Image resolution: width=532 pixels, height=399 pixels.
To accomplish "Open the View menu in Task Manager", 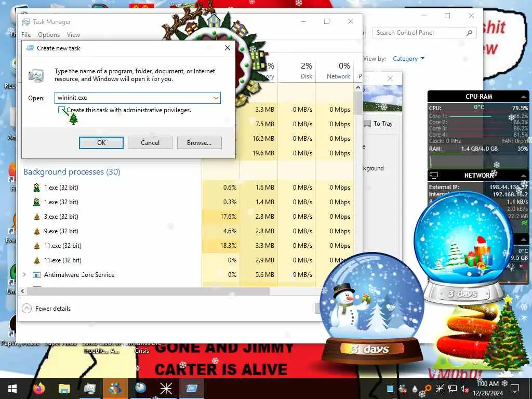I will 73,35.
